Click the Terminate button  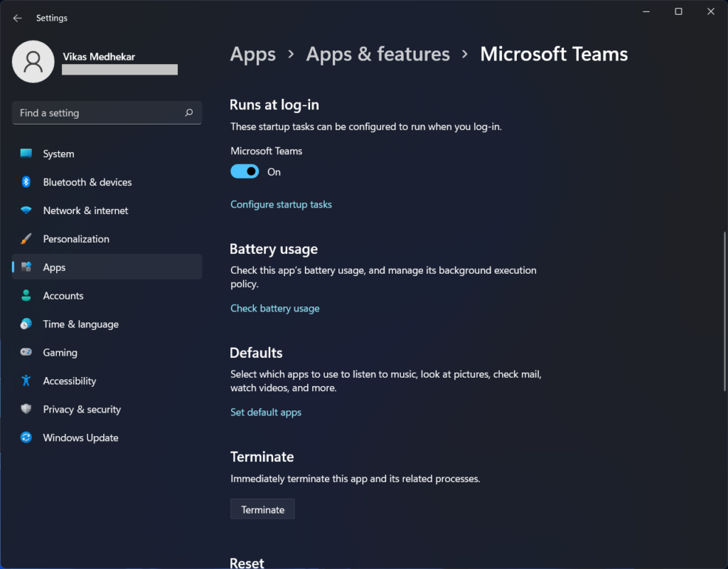(x=262, y=509)
